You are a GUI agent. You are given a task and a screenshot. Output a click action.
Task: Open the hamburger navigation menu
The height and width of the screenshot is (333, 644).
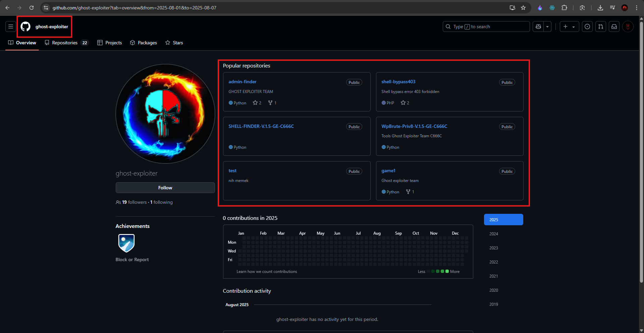click(11, 27)
